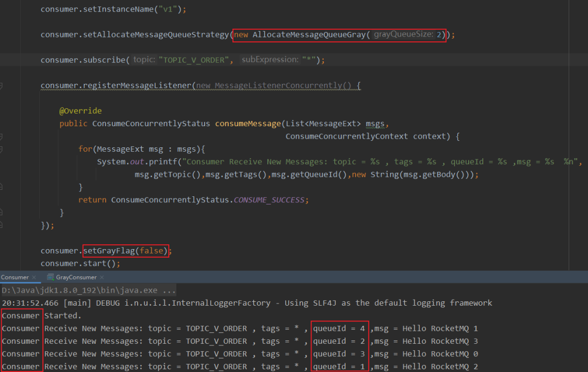Click the subscribe method call
The height and width of the screenshot is (372, 588).
pos(104,60)
